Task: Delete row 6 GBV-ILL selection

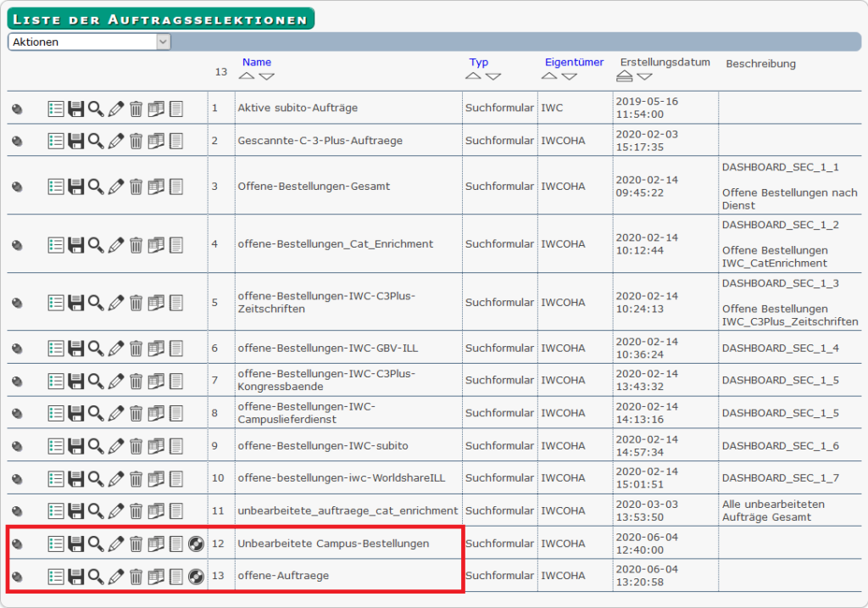Action: coord(136,349)
